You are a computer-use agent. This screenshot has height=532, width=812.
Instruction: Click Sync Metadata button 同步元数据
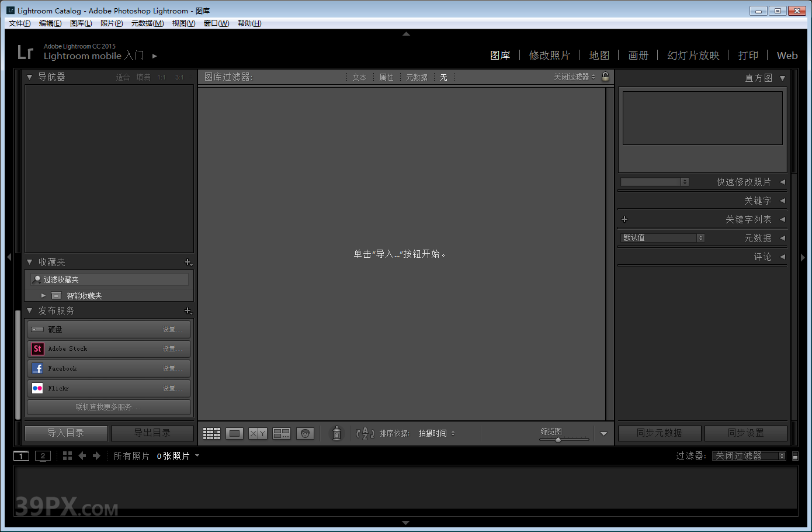click(x=659, y=433)
